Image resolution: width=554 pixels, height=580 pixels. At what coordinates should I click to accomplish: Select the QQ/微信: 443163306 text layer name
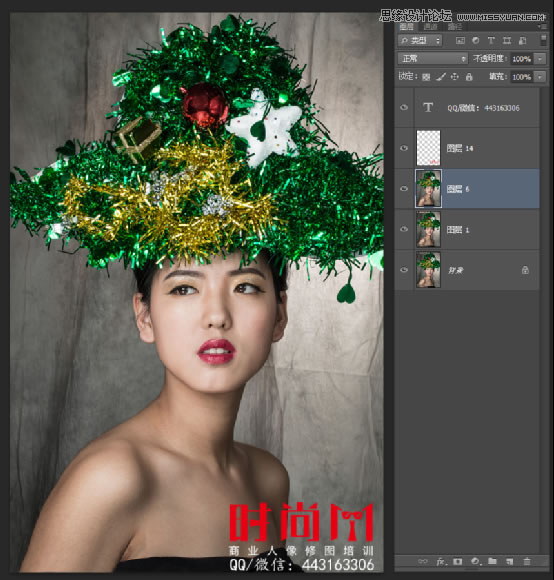(483, 108)
